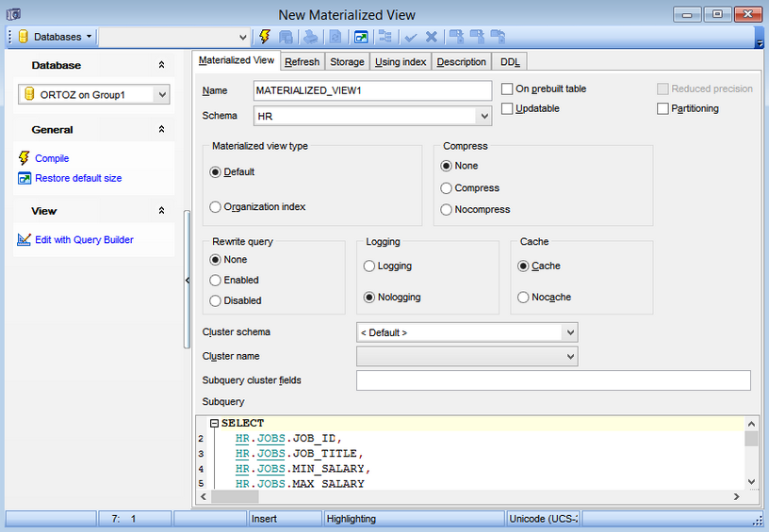This screenshot has height=532, width=769.
Task: Select Organization index radio button
Action: (x=216, y=207)
